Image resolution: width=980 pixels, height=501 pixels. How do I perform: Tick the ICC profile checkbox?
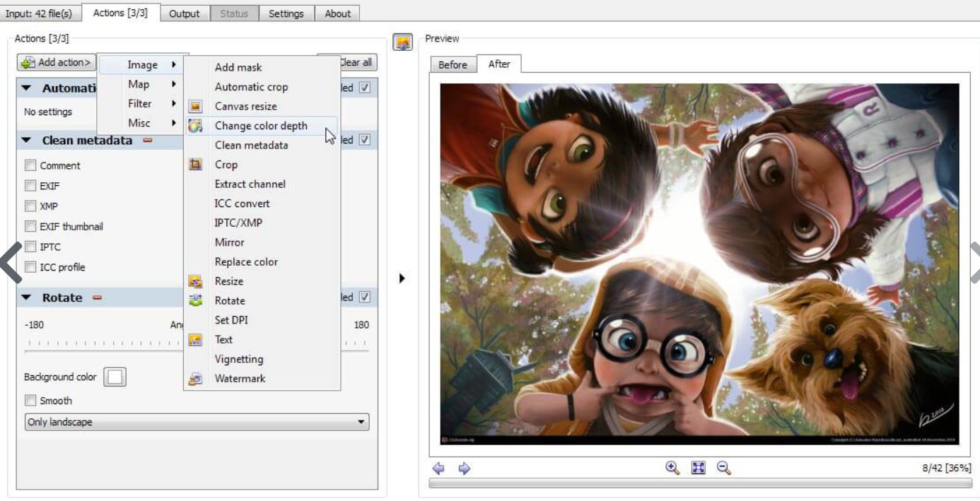coord(30,267)
